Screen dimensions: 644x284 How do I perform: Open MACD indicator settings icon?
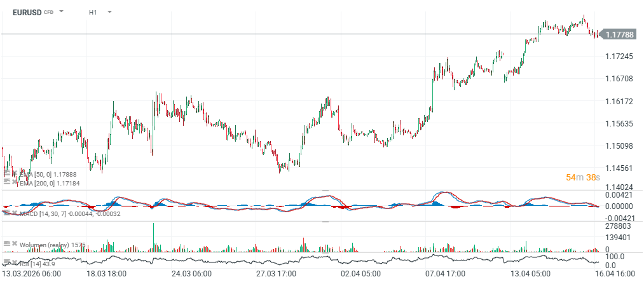click(7, 213)
